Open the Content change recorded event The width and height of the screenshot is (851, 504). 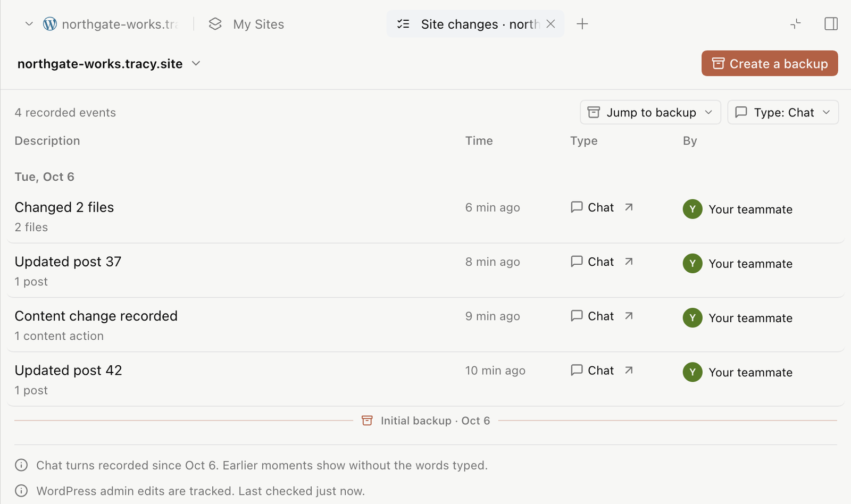pos(425,325)
